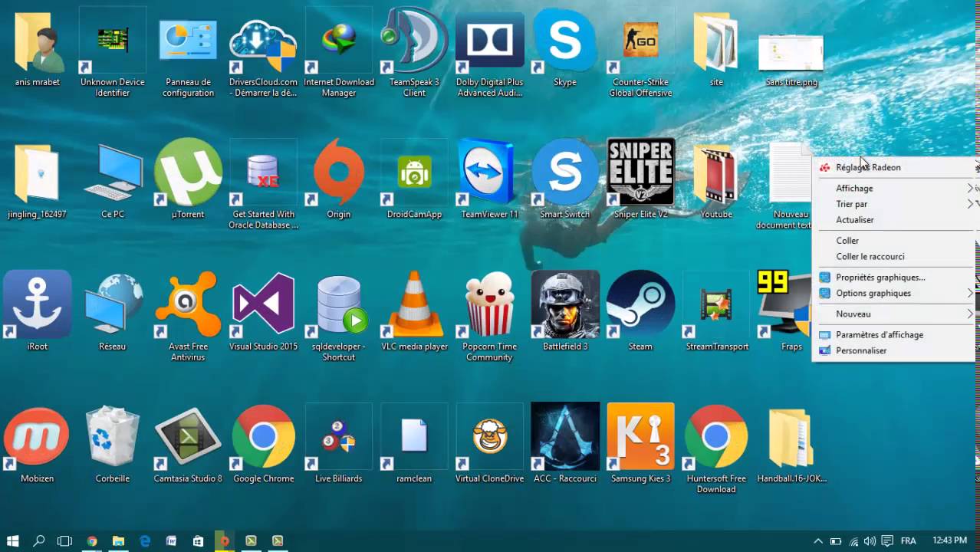Open taskbar search magnifier
This screenshot has height=552, width=980.
tap(39, 540)
